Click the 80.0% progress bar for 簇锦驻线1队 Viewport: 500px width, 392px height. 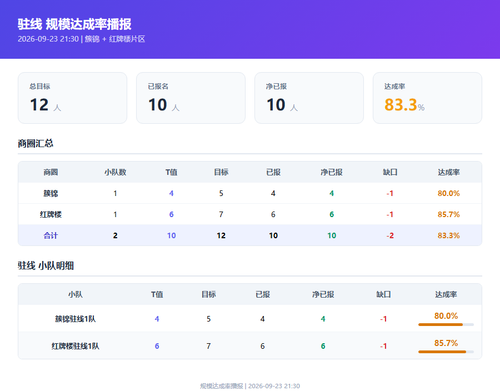446,324
